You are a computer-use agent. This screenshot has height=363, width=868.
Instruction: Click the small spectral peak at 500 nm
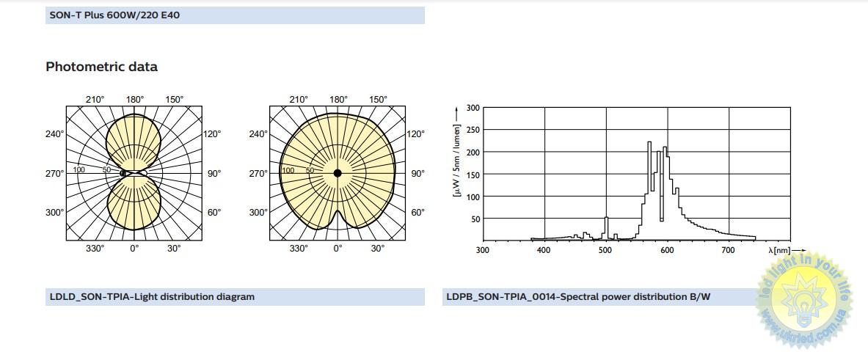pos(606,224)
